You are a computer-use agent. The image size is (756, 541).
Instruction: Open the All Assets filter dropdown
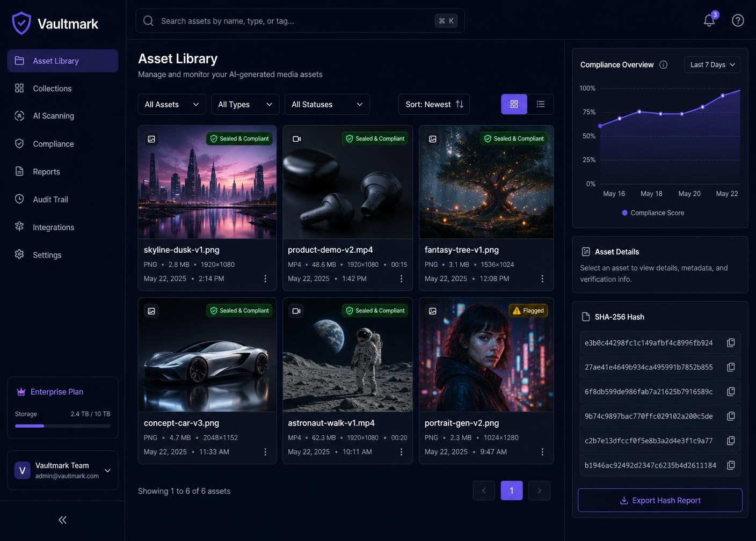[172, 104]
